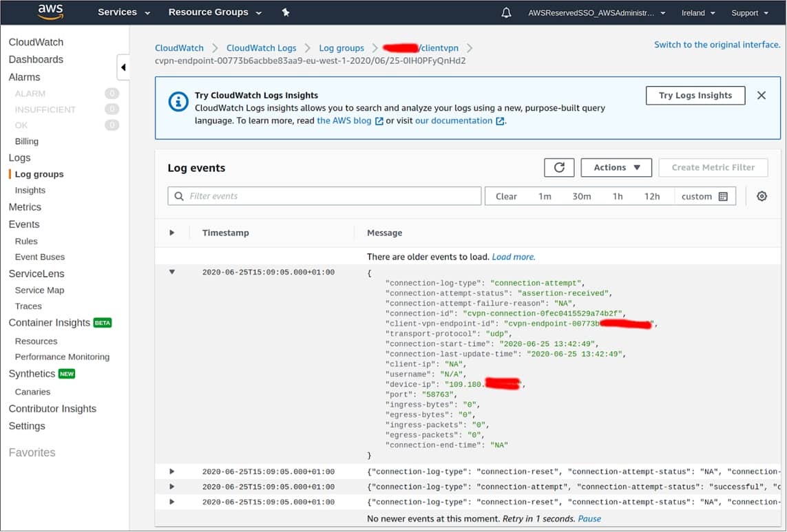Expand the first connection-reset log row
This screenshot has width=787, height=532.
[172, 471]
